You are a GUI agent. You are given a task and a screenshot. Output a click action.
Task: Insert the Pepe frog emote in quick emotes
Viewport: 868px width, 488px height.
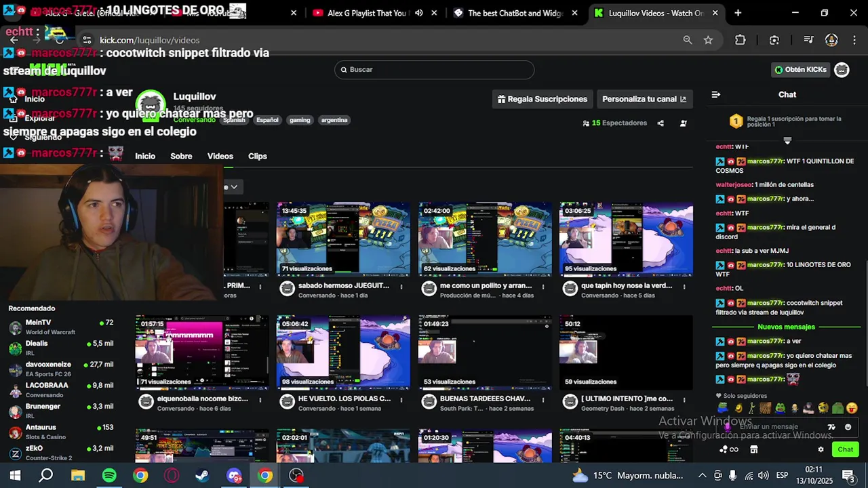tap(781, 408)
